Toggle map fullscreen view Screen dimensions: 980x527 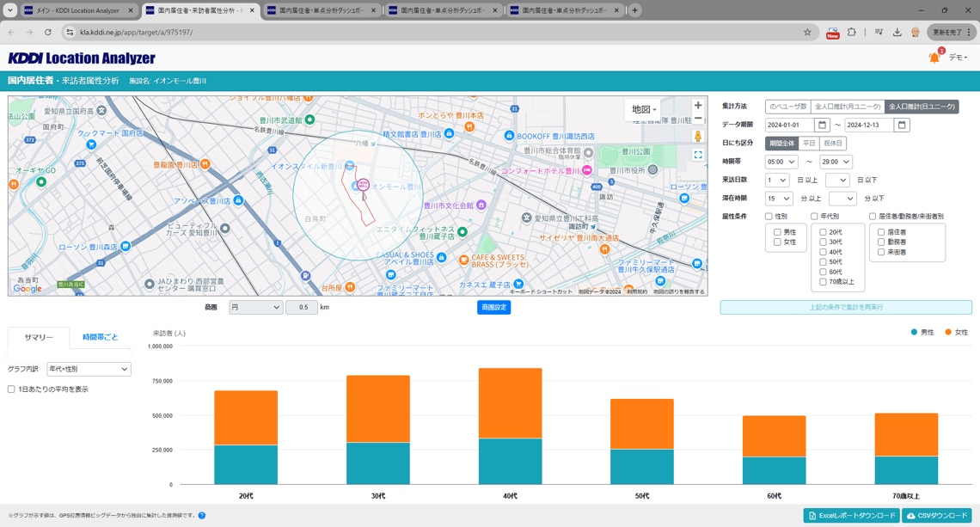click(698, 155)
